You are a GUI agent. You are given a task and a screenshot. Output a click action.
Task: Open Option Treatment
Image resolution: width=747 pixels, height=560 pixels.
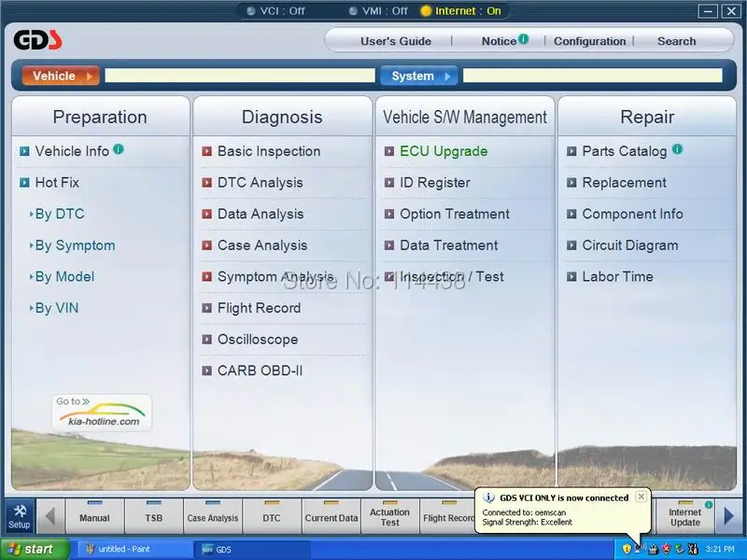click(x=455, y=215)
